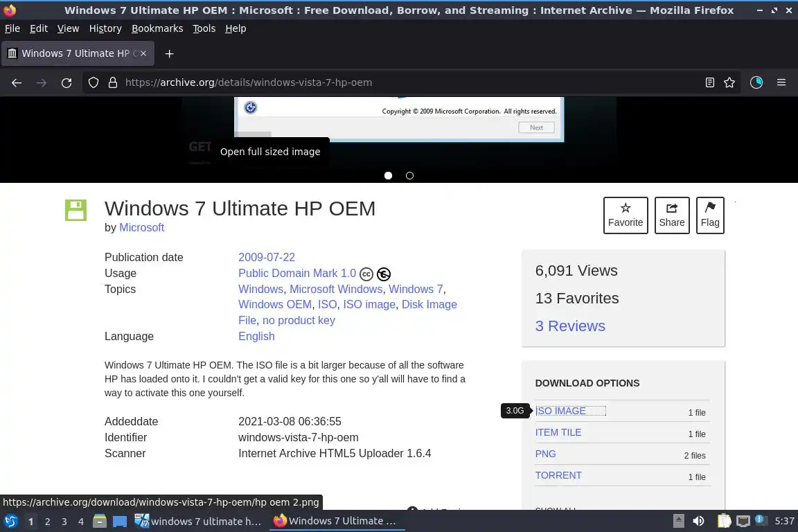Open the clipboard manager tray icon
Image resolution: width=798 pixels, height=532 pixels.
[x=724, y=521]
